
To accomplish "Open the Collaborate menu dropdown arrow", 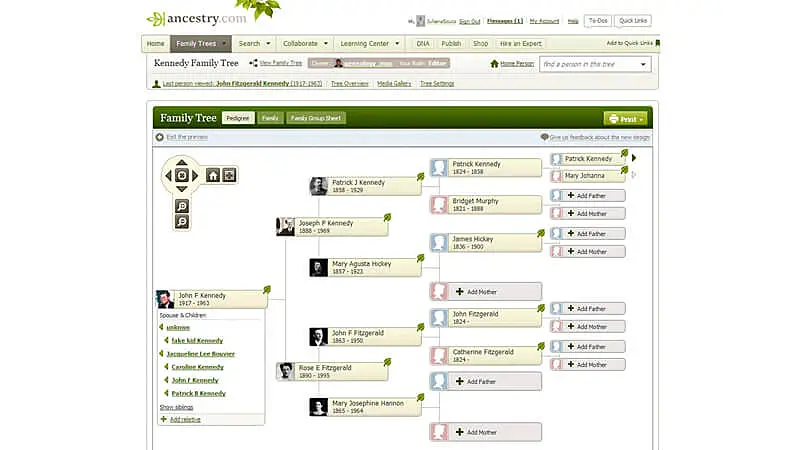I will tap(326, 43).
